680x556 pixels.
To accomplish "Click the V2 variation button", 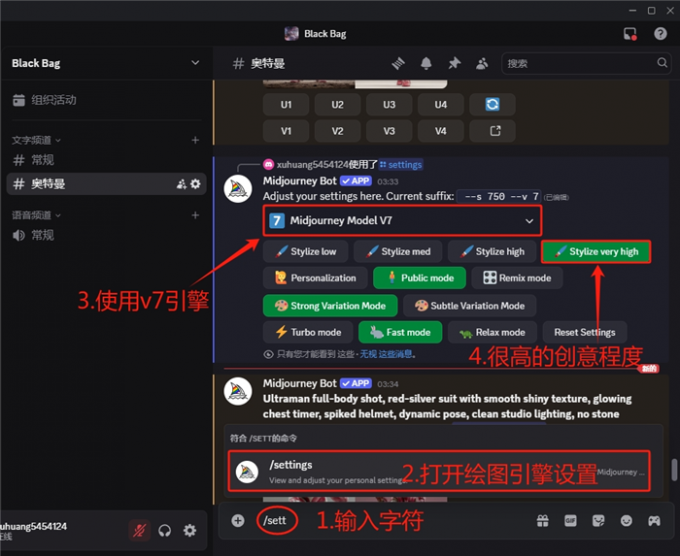I will tap(337, 131).
